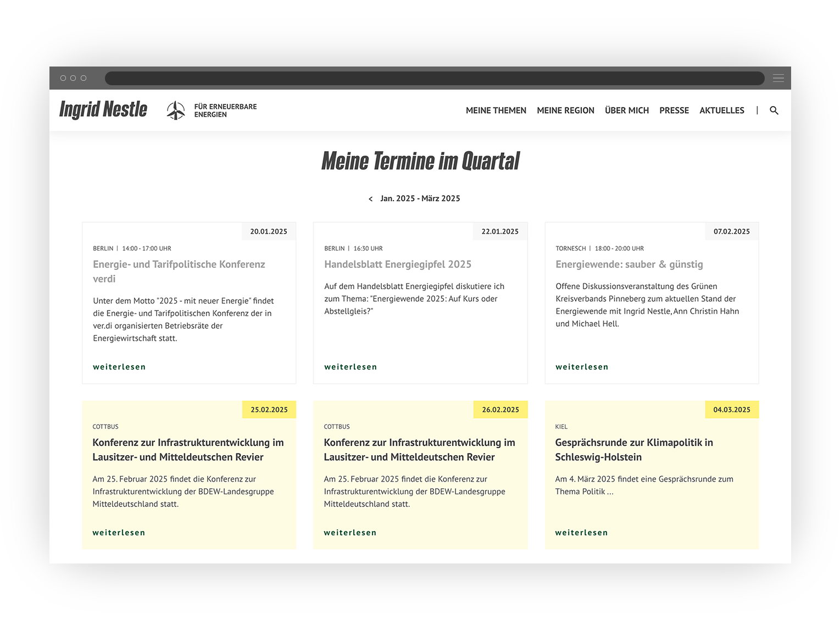The image size is (840, 630).
Task: Click the wind turbine logo icon
Action: (176, 110)
